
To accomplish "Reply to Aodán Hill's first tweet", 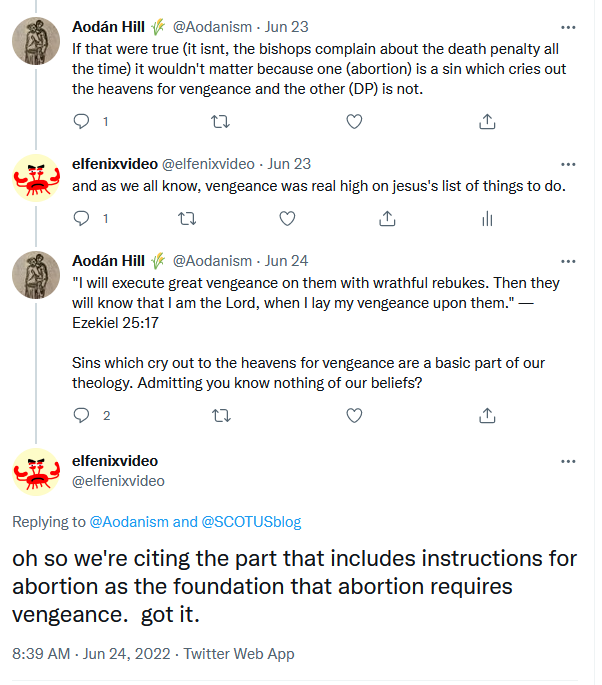I will (83, 122).
